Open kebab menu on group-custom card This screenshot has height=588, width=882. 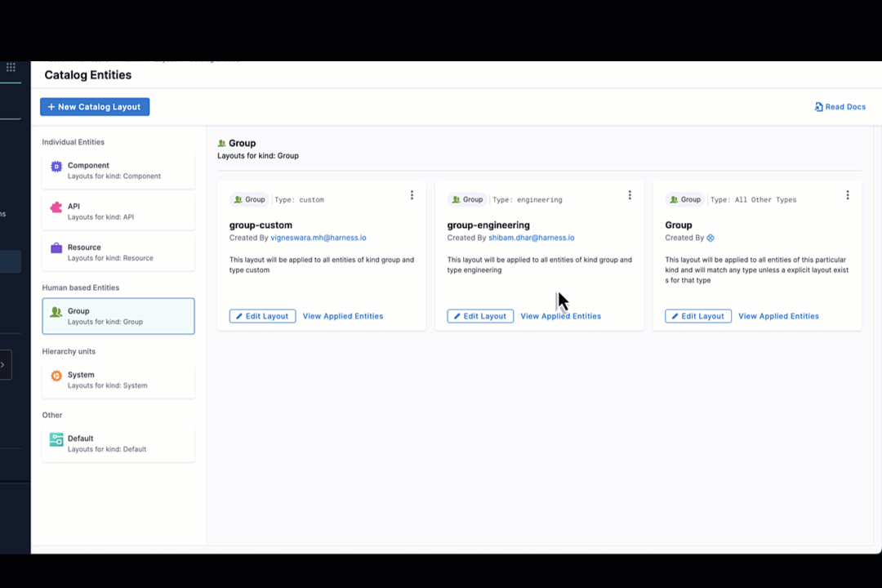click(412, 195)
